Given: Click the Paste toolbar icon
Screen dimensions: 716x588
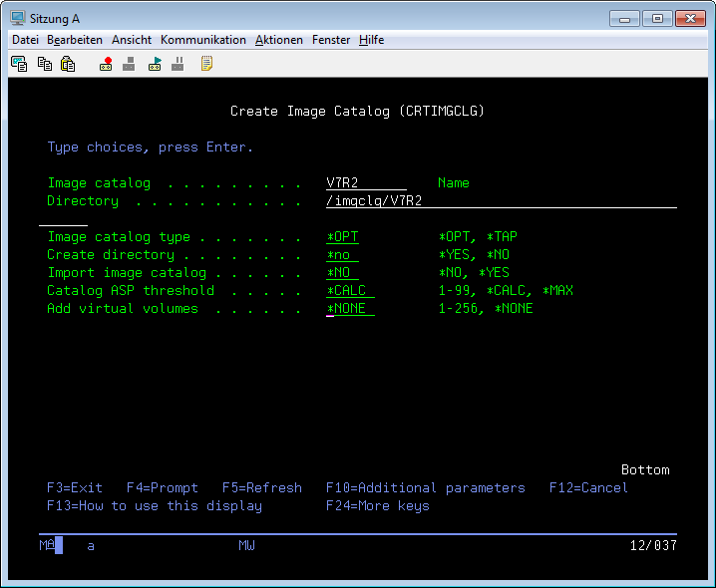Looking at the screenshot, I should coord(68,64).
